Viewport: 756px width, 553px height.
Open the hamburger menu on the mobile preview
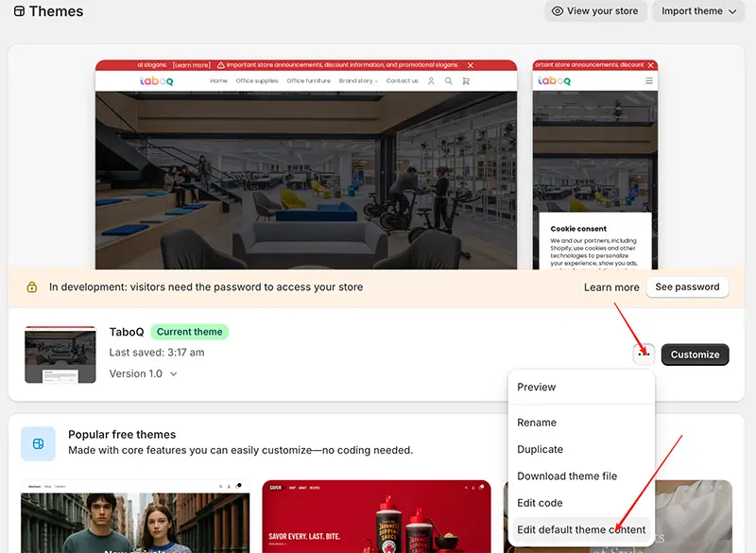coord(648,81)
